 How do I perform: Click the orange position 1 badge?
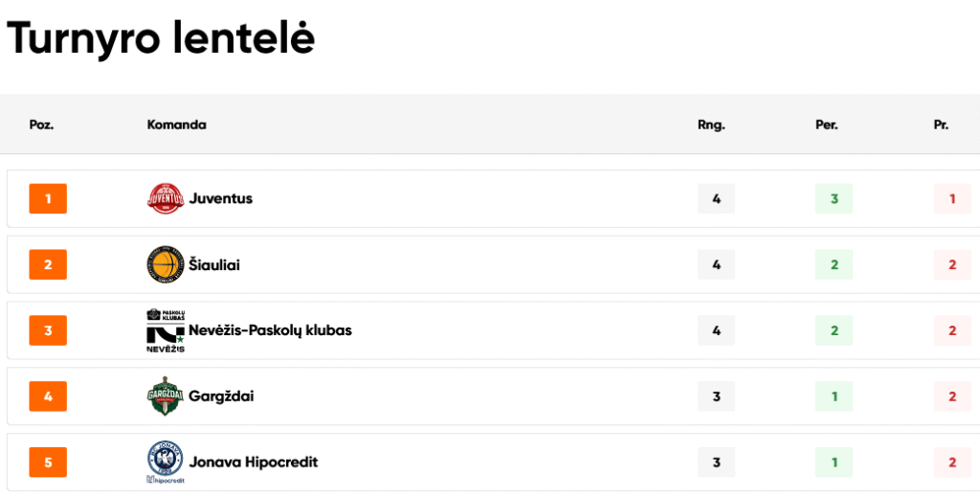coord(48,199)
